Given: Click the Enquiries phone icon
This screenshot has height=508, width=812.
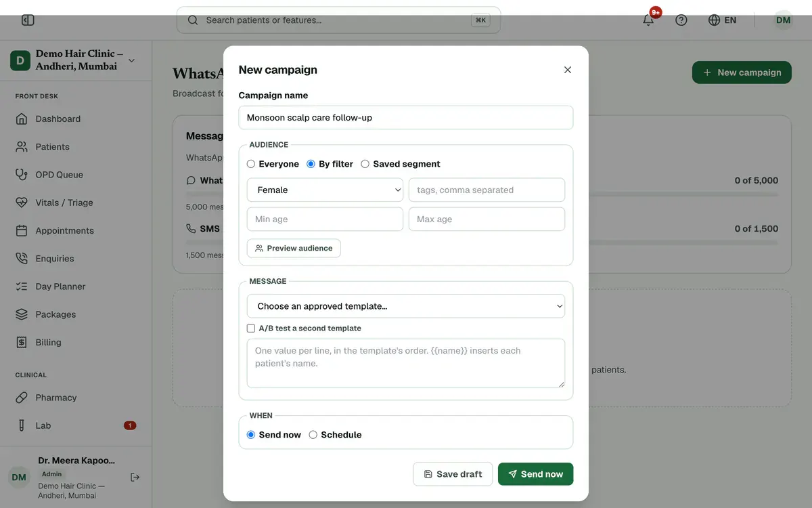Looking at the screenshot, I should [x=22, y=258].
